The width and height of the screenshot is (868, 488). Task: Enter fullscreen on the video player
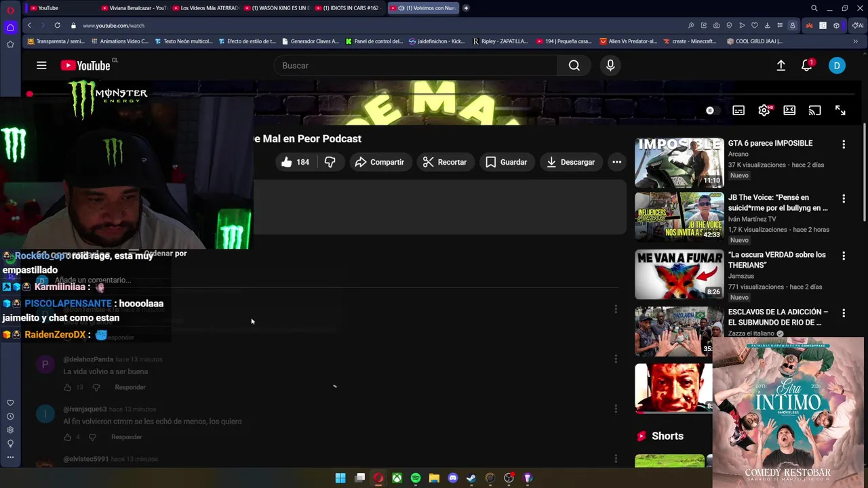pyautogui.click(x=840, y=110)
